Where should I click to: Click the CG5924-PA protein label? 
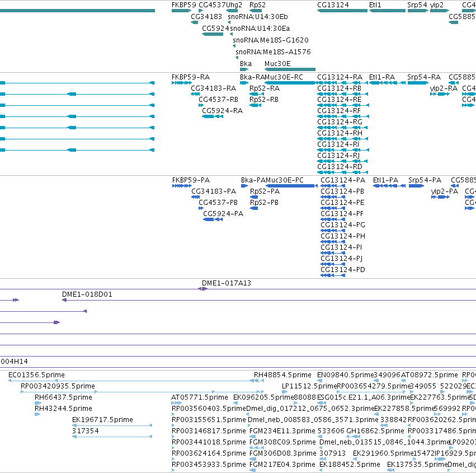point(223,214)
